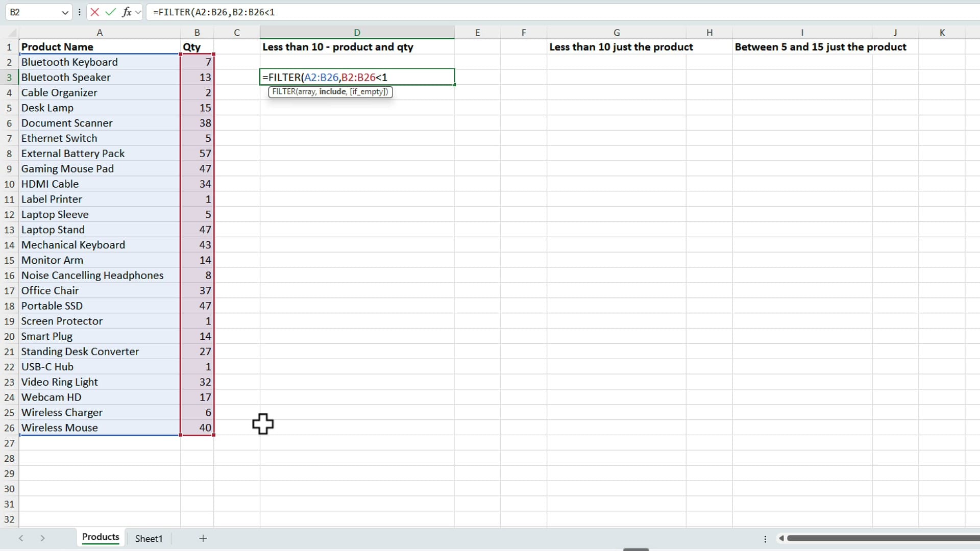Click 'Standing Desk Converter' cell
The width and height of the screenshot is (980, 551).
coord(100,352)
